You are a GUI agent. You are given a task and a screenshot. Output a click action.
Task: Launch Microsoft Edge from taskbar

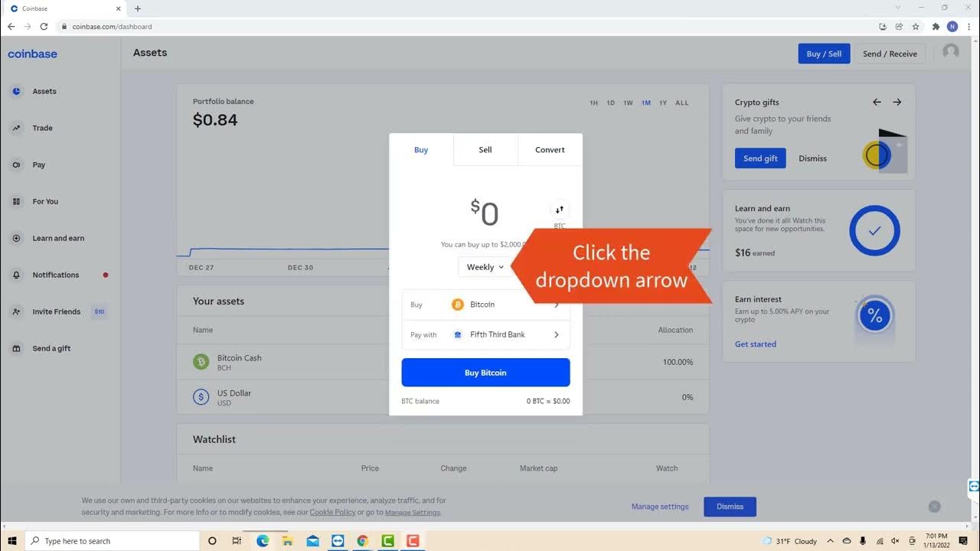(263, 541)
